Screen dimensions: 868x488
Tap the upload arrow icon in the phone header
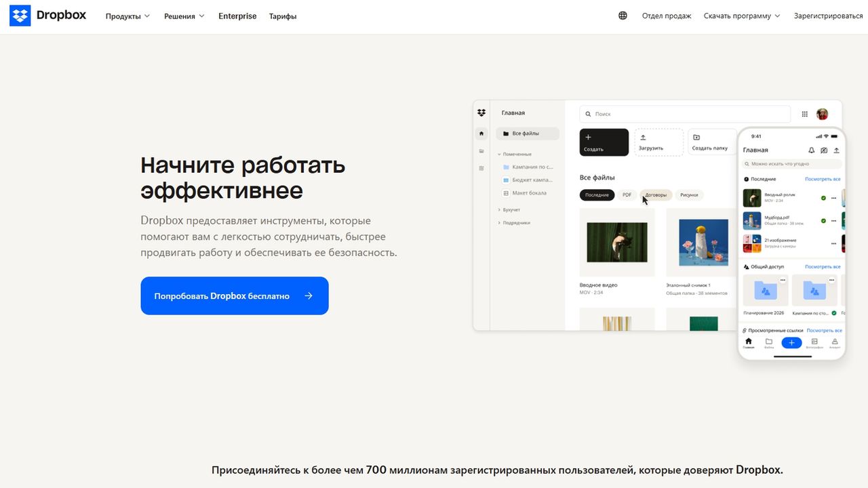tap(836, 150)
